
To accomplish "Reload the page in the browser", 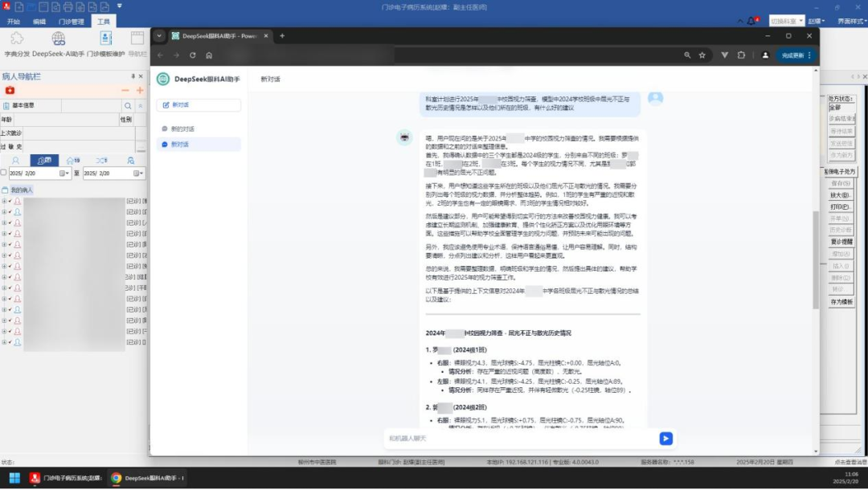I will tap(193, 55).
